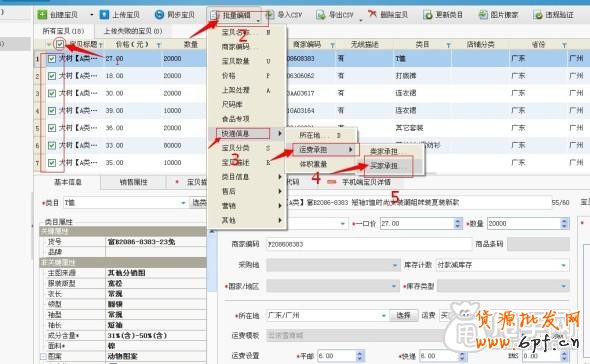
Task: Click the 同步宝贝 sync icon
Action: click(160, 15)
